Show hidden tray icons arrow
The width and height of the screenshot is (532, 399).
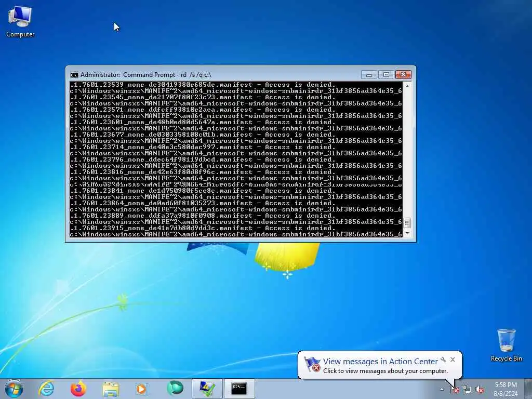(x=442, y=389)
